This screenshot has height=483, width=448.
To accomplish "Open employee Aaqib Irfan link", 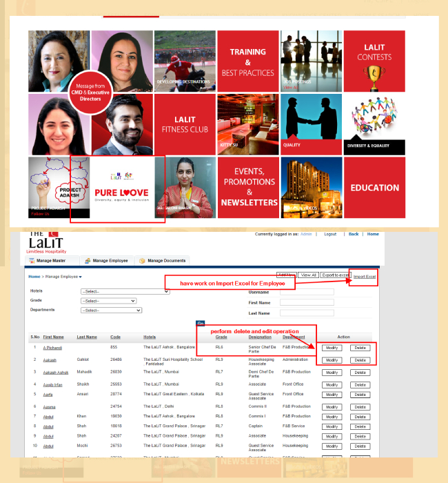I will coord(52,385).
